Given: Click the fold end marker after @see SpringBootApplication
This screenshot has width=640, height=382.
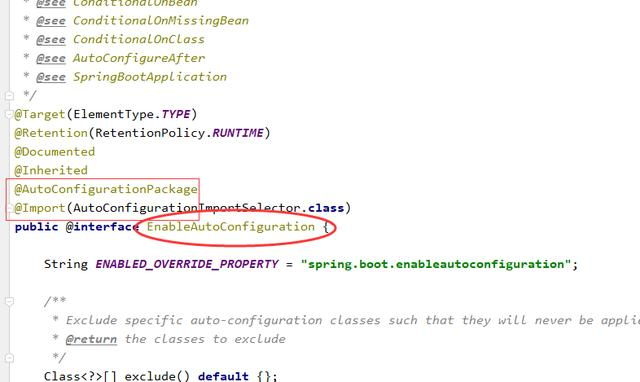Looking at the screenshot, I should pos(9,96).
